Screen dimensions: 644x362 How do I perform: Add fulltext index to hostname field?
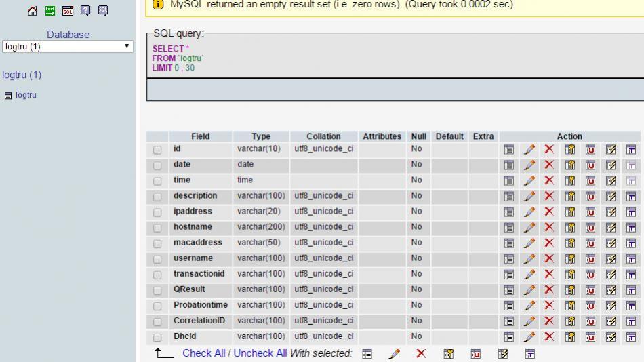pos(631,228)
